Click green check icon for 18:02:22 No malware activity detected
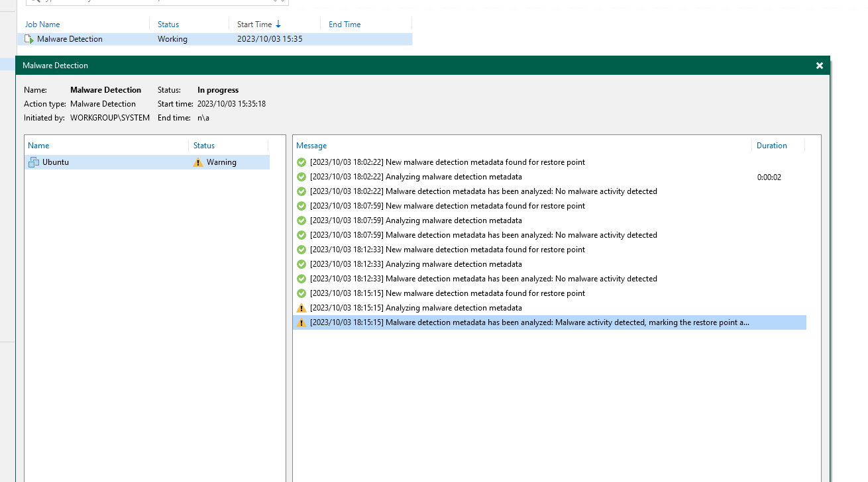Image resolution: width=868 pixels, height=482 pixels. click(x=301, y=191)
